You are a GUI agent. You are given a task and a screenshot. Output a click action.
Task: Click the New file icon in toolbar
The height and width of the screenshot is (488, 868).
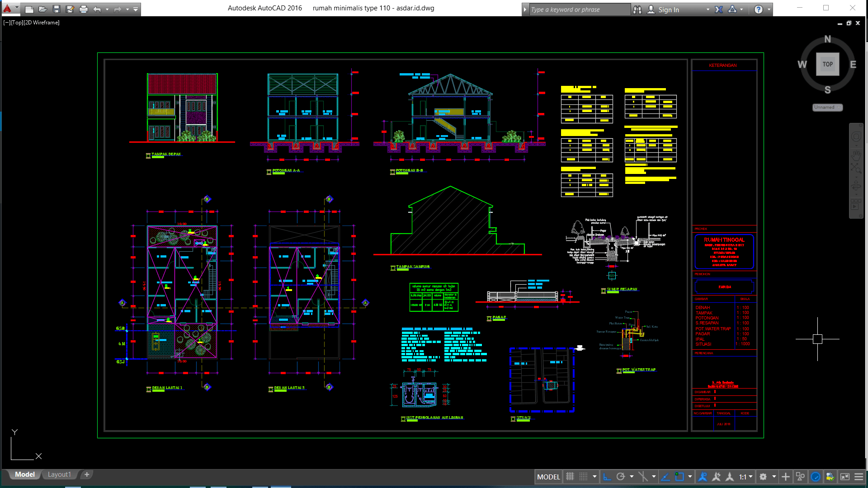(x=28, y=9)
